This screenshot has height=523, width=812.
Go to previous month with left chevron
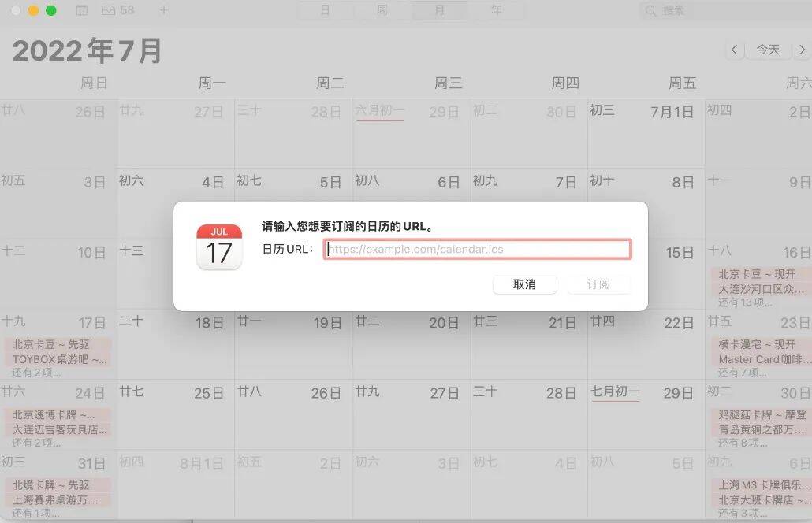[734, 50]
